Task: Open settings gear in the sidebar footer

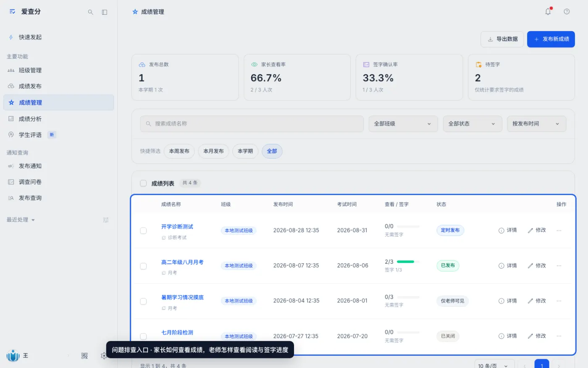Action: coord(103,356)
